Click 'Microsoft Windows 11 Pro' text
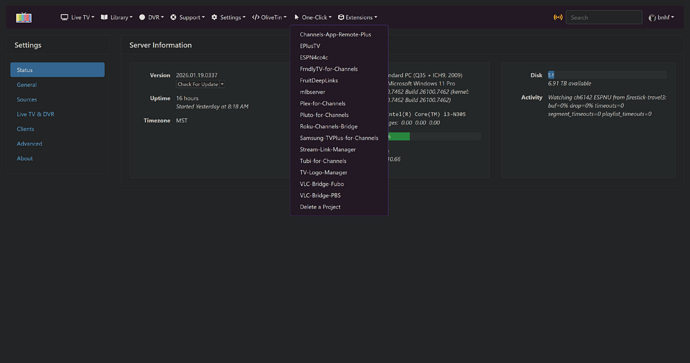This screenshot has width=690, height=363. [422, 84]
